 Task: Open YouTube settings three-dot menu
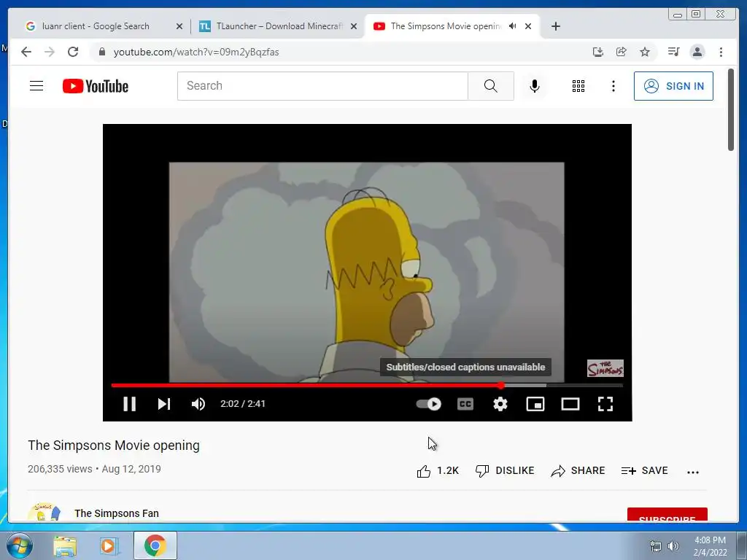tap(613, 86)
